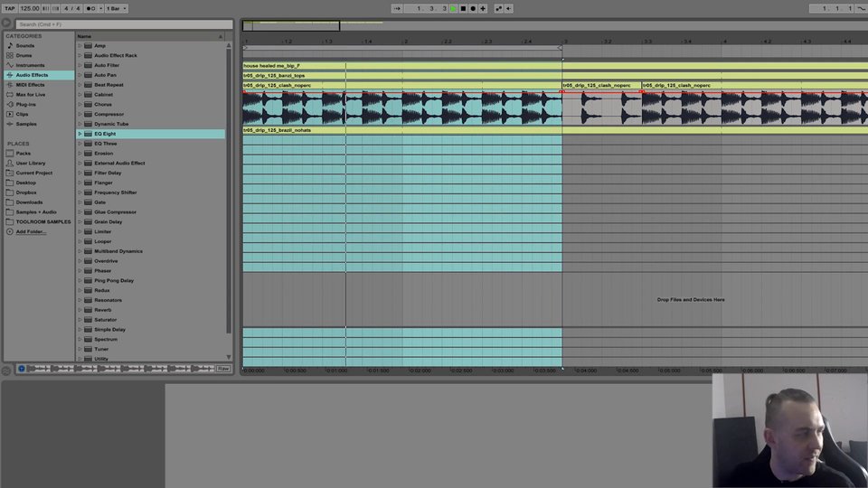Click the 4 / 4 time signature field
Viewport: 868px width, 488px height.
pyautogui.click(x=72, y=8)
